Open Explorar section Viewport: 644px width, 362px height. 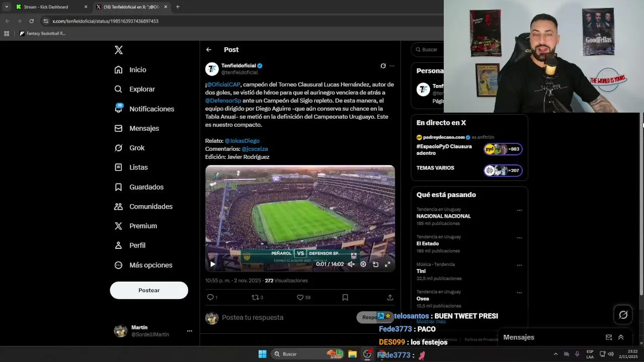(x=134, y=89)
